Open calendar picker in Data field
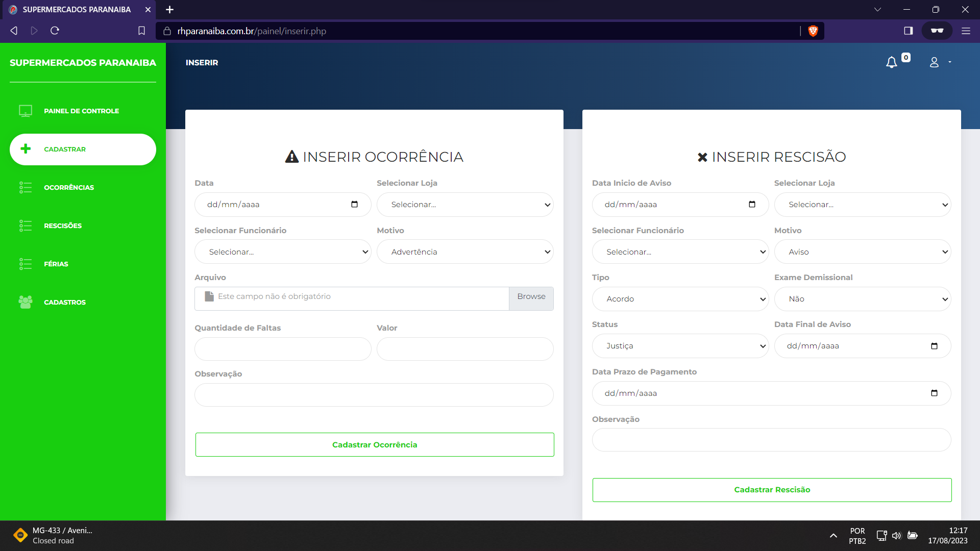The height and width of the screenshot is (551, 980). (354, 205)
